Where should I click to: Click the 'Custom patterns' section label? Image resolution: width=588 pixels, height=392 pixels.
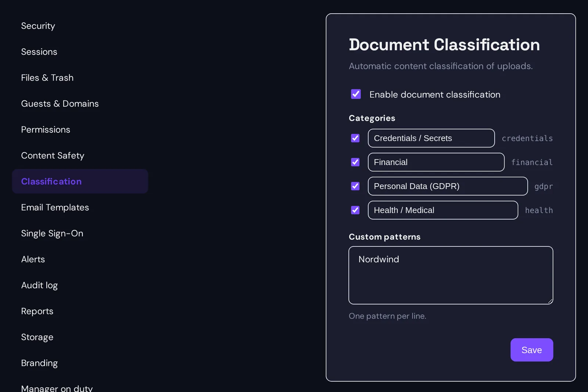(384, 237)
